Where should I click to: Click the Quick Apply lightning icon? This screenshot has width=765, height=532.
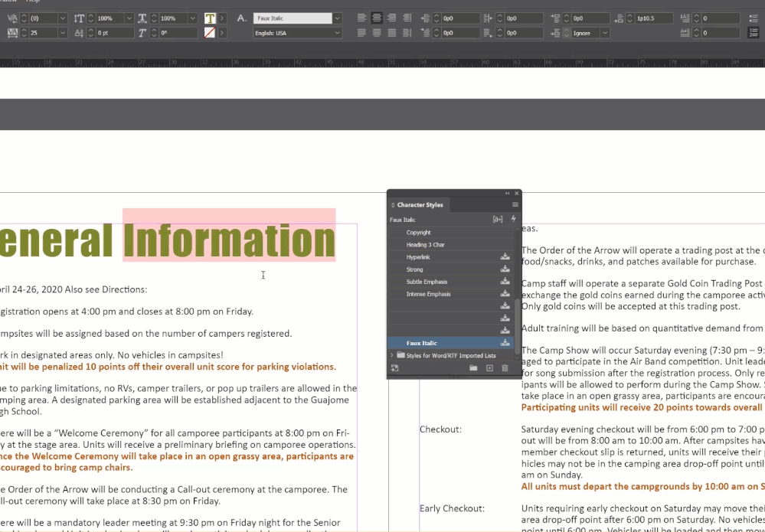point(513,220)
